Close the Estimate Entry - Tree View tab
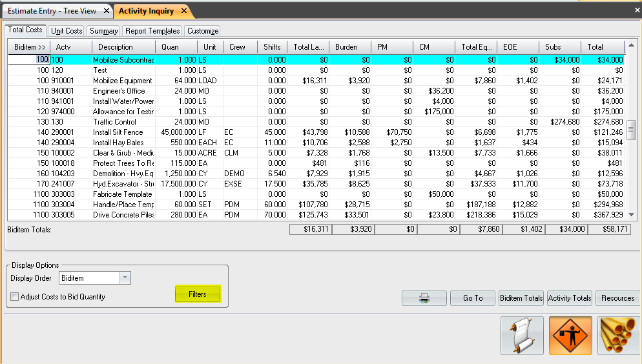The height and width of the screenshot is (364, 642). click(x=106, y=12)
